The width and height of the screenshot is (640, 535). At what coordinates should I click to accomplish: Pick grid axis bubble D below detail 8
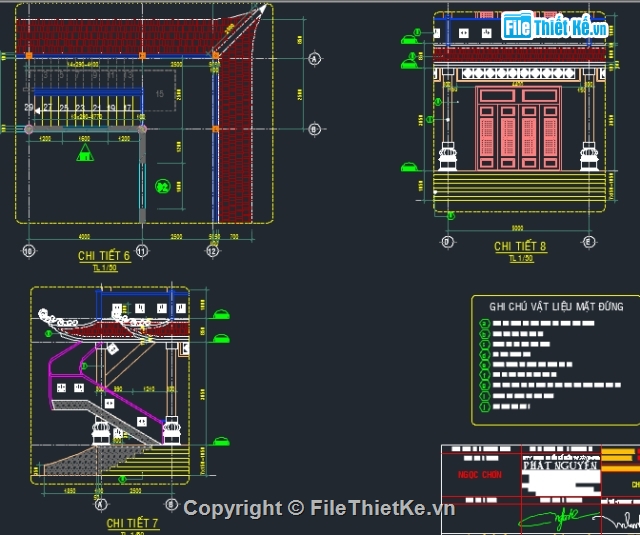[447, 242]
